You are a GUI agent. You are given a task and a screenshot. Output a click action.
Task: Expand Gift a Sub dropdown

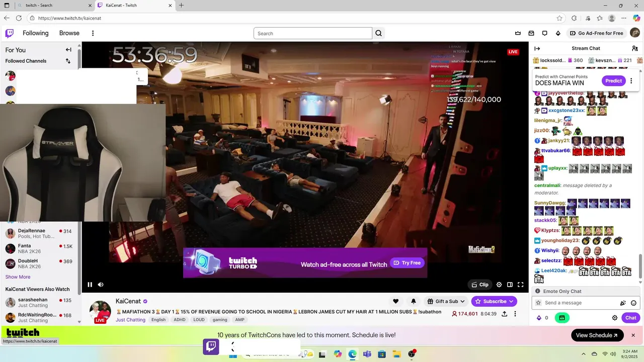point(446,301)
